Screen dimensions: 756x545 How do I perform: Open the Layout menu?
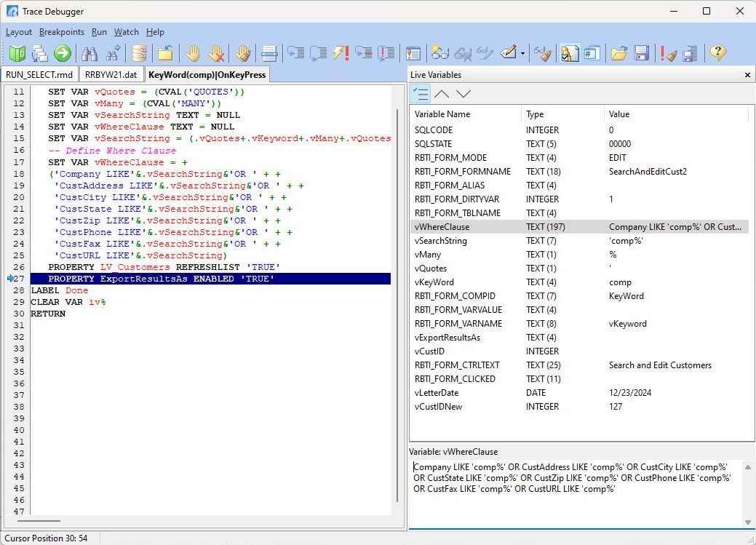click(x=19, y=32)
